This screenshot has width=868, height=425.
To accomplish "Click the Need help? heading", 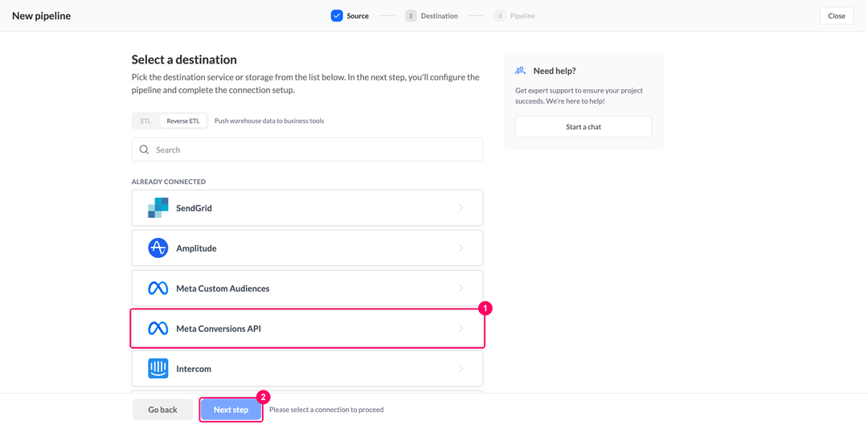I will coord(555,71).
